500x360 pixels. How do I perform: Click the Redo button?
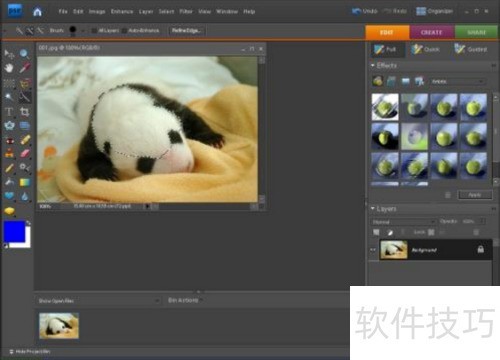tap(395, 11)
